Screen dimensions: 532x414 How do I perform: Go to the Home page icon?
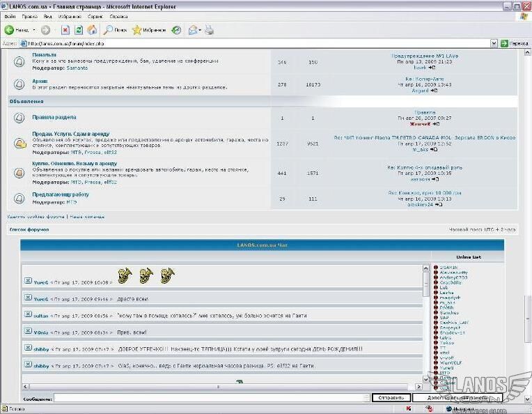[x=92, y=30]
